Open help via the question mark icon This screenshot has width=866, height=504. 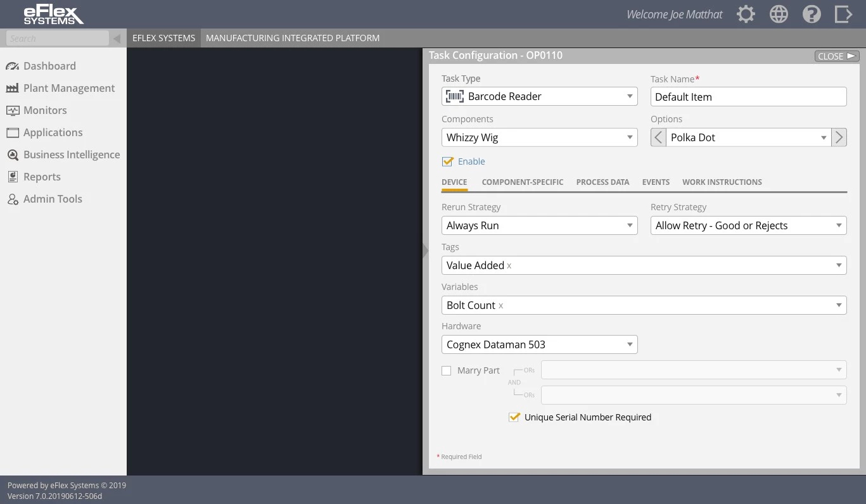pos(812,13)
